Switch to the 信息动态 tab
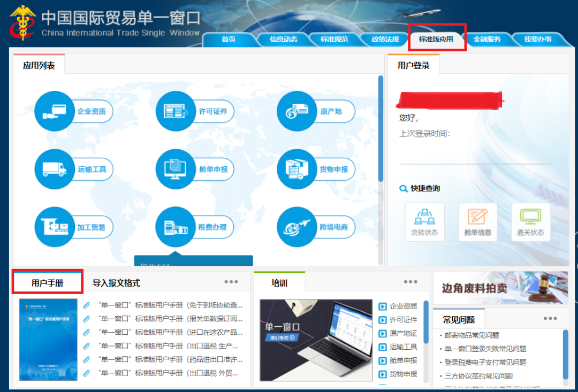Viewport: 578px width, 392px height. (x=283, y=40)
